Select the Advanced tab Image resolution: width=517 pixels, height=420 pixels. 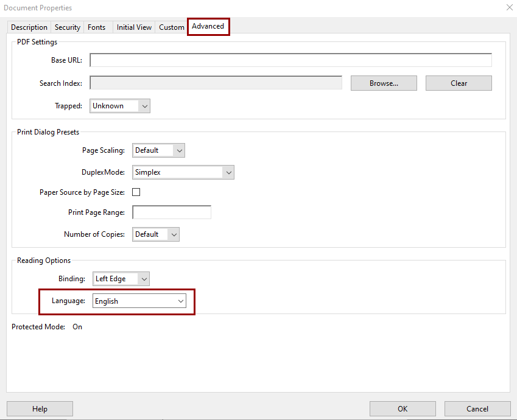tap(208, 26)
